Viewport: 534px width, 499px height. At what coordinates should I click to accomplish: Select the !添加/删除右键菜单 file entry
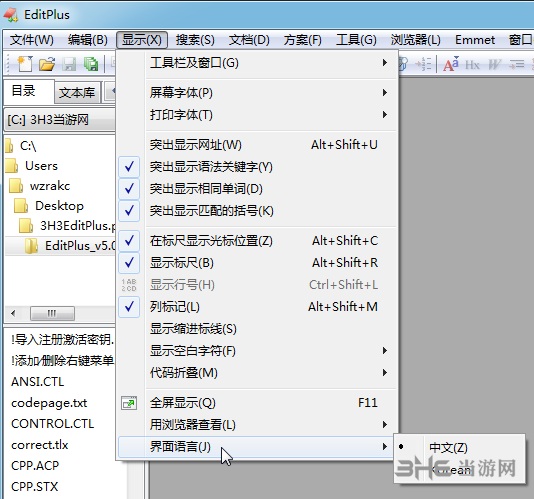point(63,360)
